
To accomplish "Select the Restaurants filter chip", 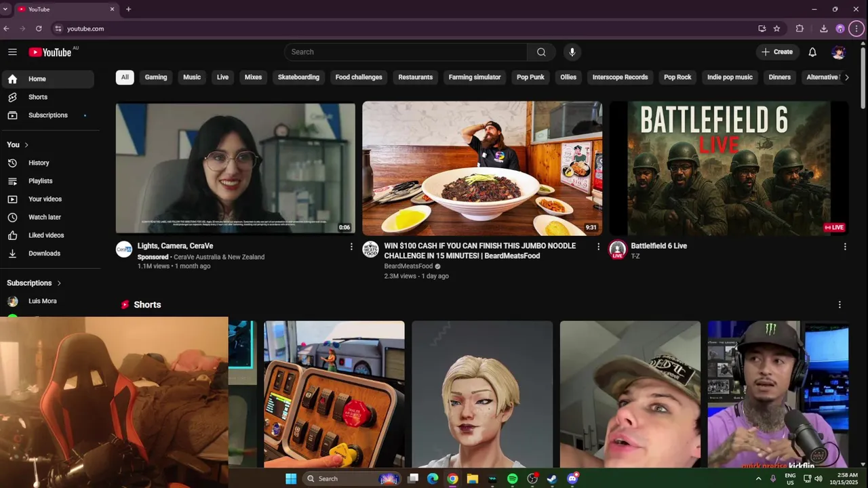I will click(416, 77).
